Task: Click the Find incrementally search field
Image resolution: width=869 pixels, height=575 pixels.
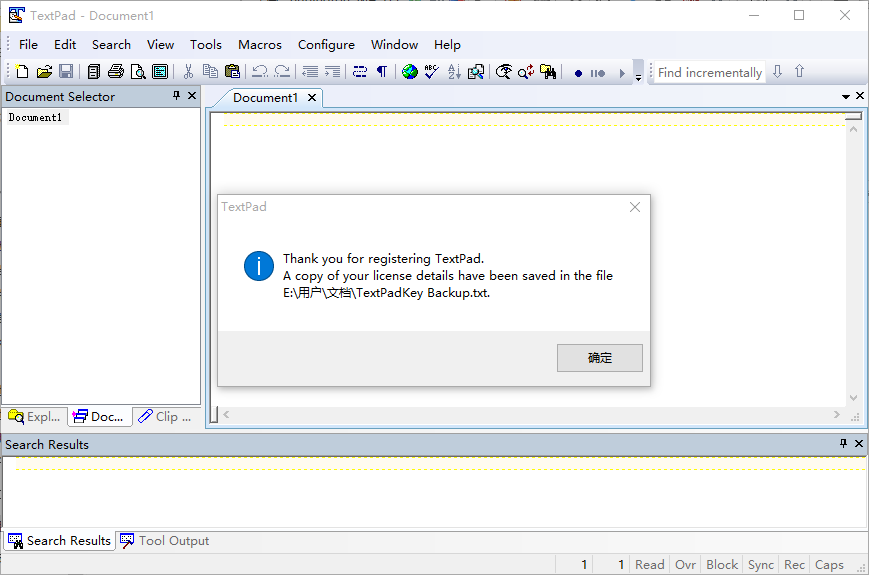Action: pos(709,72)
